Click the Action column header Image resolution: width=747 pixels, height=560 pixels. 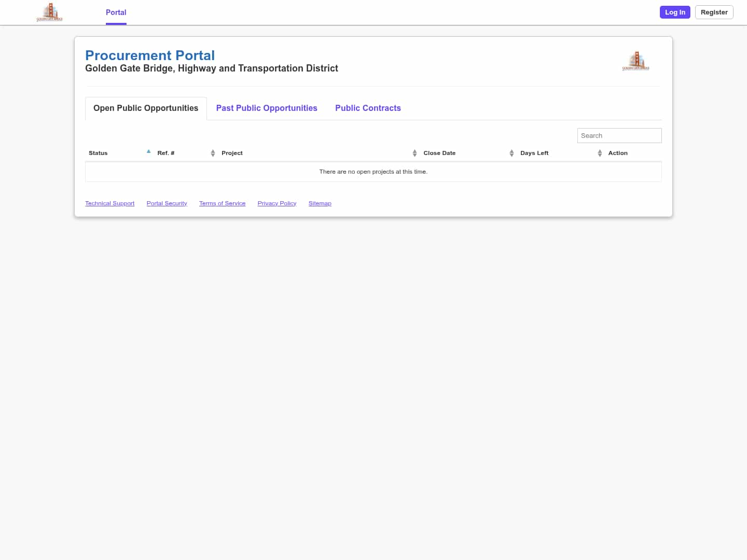(x=633, y=153)
